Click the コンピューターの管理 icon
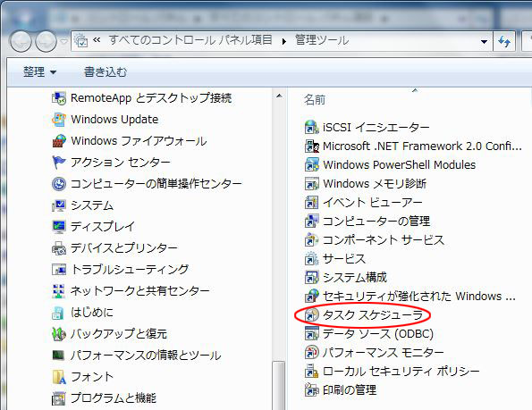532x410 pixels. (311, 221)
